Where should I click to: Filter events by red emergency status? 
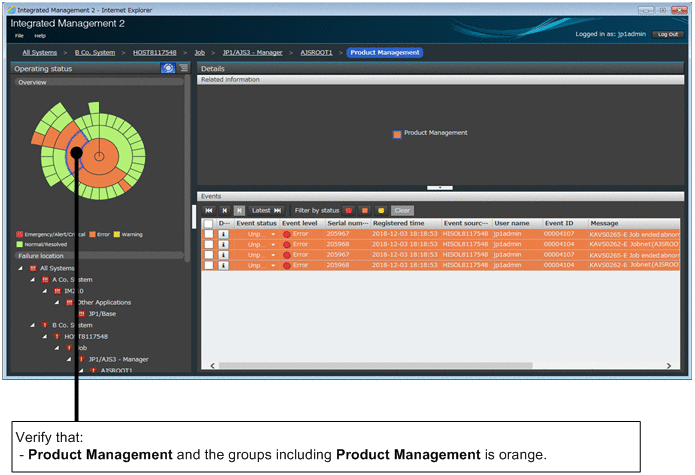pyautogui.click(x=349, y=211)
